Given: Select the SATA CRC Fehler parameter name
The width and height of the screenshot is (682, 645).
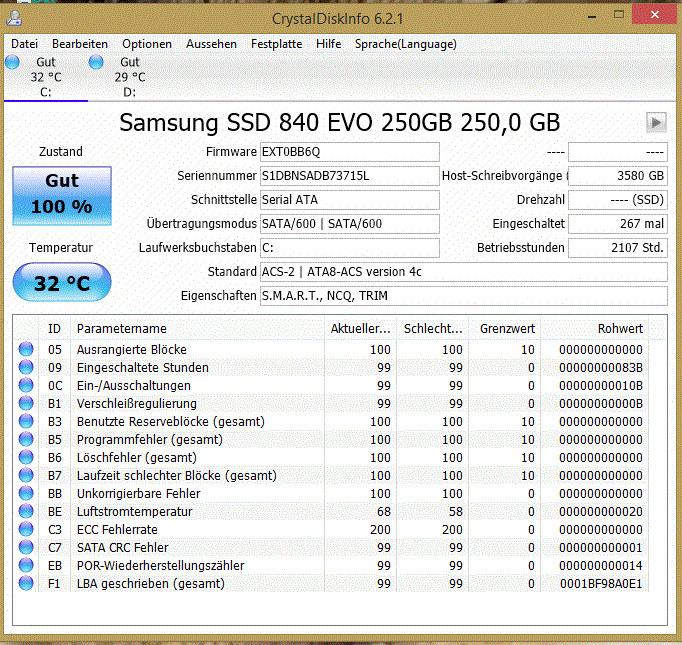Looking at the screenshot, I should point(122,548).
